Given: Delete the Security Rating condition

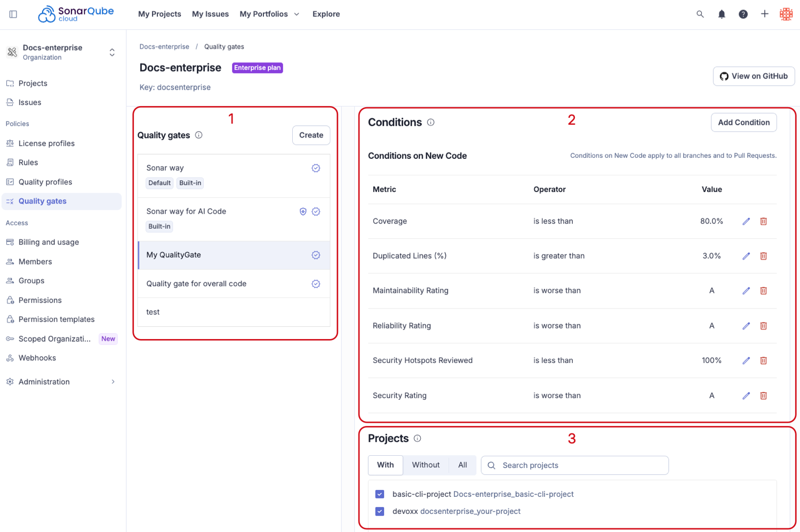Looking at the screenshot, I should 764,396.
